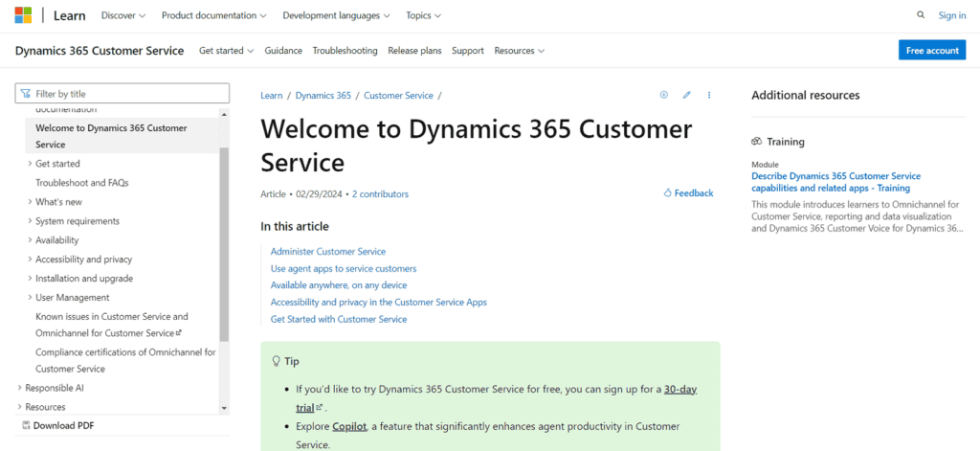Viewport: 980px width, 451px height.
Task: Open the Copilot link in the tip
Action: [x=349, y=427]
